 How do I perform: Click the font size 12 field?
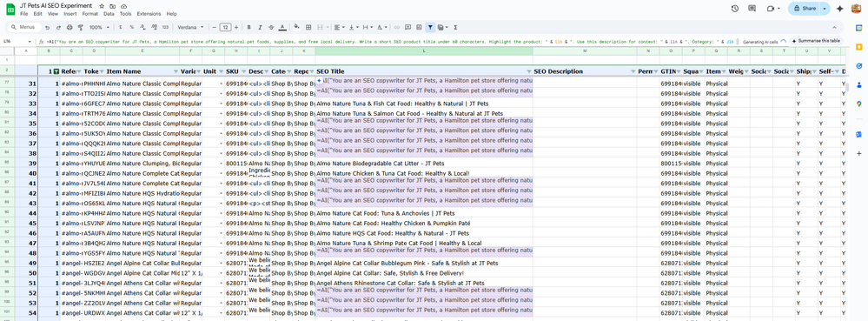[x=225, y=27]
